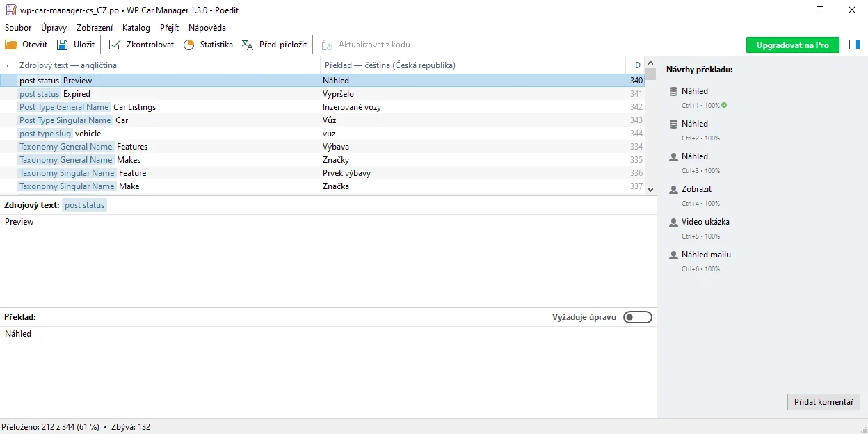The width and height of the screenshot is (868, 434).
Task: Open the Přejít menu
Action: [169, 28]
